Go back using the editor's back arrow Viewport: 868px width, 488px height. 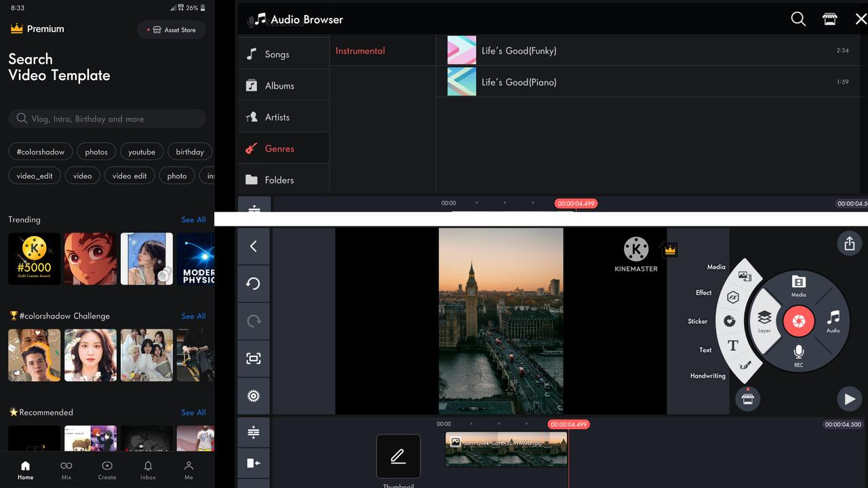click(x=254, y=246)
